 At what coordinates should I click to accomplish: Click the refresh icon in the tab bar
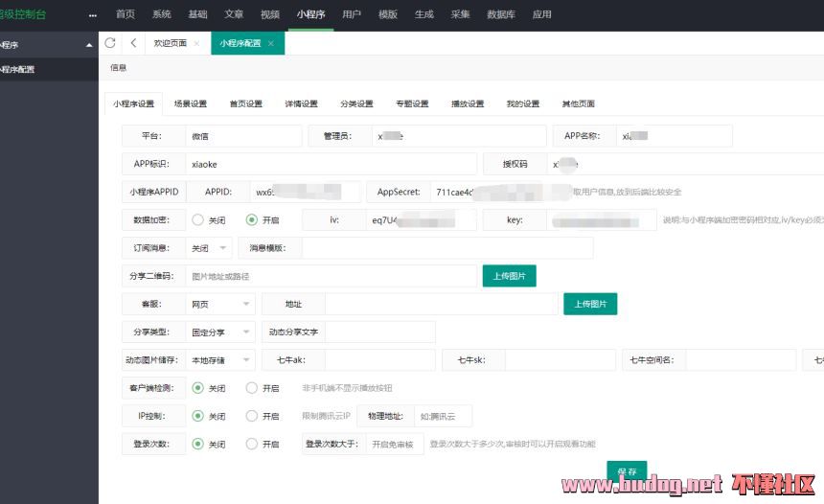click(x=110, y=43)
